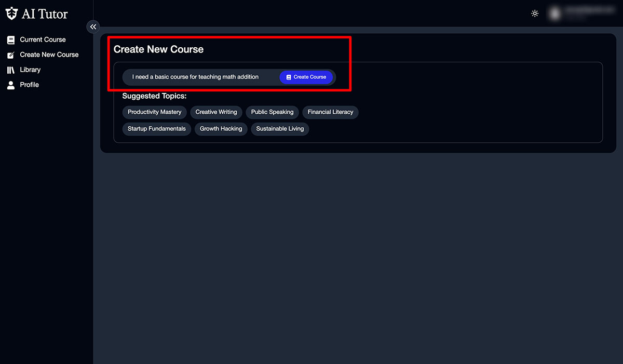
Task: Click into the course description input field
Action: click(x=200, y=77)
